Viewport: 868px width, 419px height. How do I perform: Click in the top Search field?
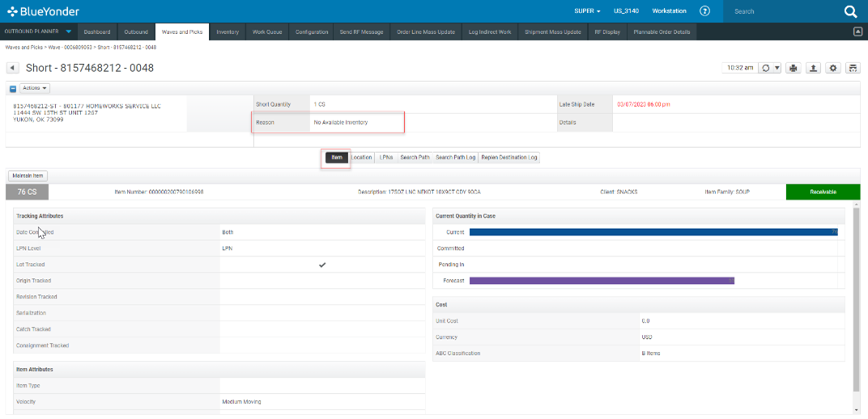click(783, 11)
